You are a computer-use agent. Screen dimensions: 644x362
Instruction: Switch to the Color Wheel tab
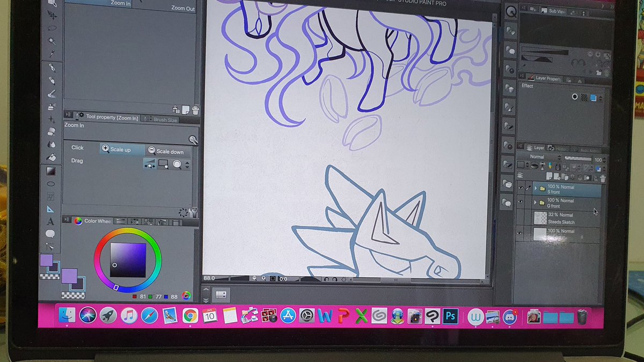tap(92, 220)
